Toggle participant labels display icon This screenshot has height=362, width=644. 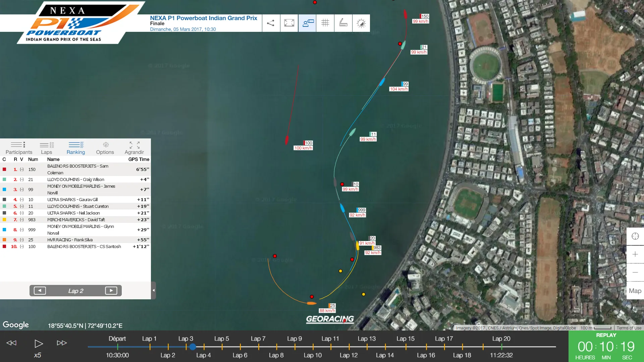(x=307, y=23)
